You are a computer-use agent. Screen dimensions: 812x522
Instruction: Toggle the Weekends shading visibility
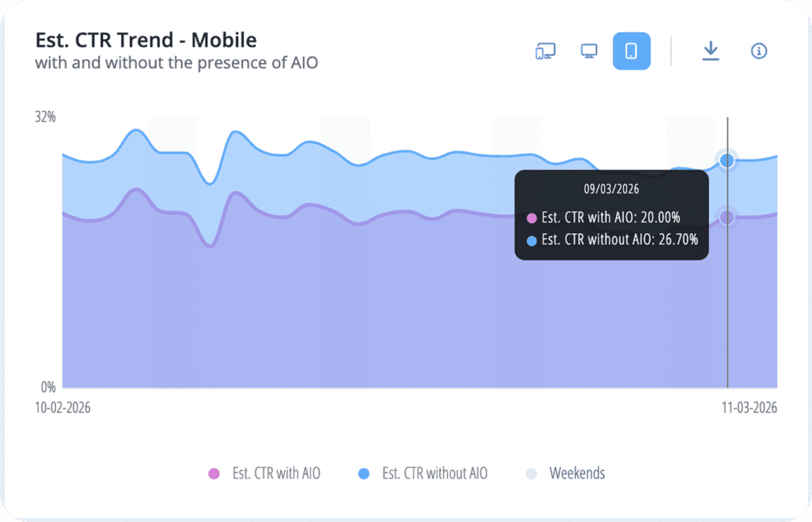point(579,473)
